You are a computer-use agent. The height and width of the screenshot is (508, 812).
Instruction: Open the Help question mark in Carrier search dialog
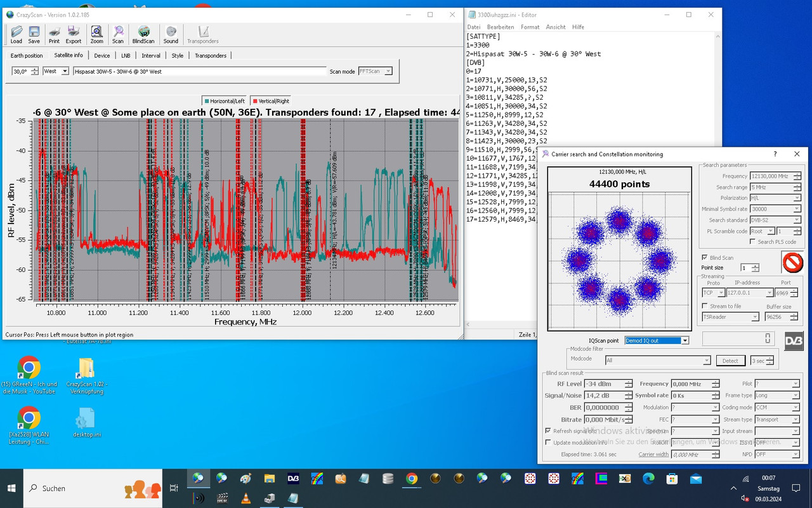coord(775,154)
